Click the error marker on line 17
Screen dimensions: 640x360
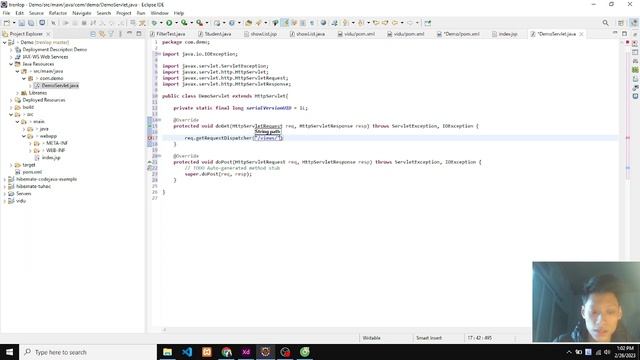coord(150,138)
